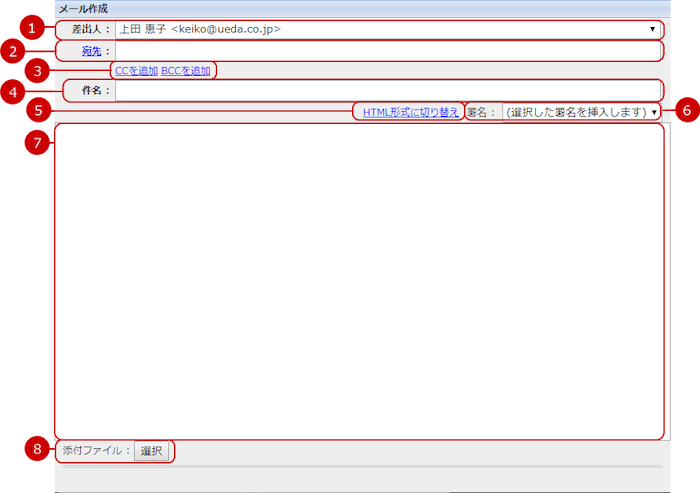
Task: Click the arrow at the end of the sender field
Action: (653, 30)
